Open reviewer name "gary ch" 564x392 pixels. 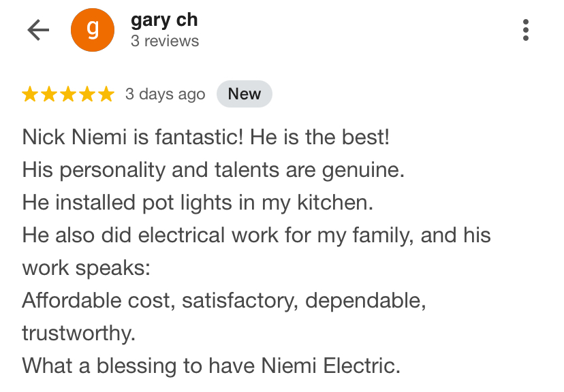click(x=164, y=20)
